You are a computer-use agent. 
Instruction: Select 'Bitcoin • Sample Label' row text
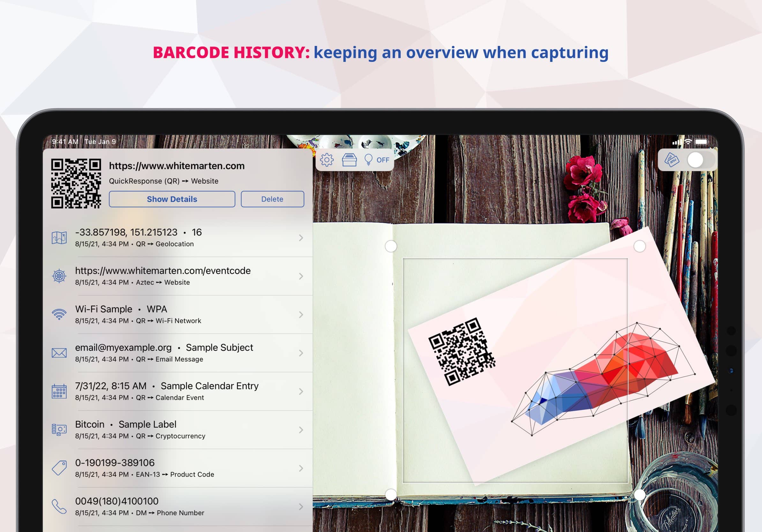[125, 425]
